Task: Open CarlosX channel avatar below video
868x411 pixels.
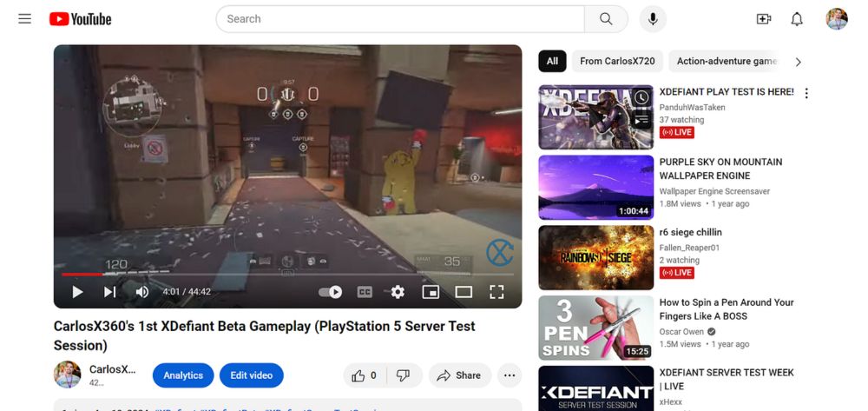Action: (x=67, y=375)
